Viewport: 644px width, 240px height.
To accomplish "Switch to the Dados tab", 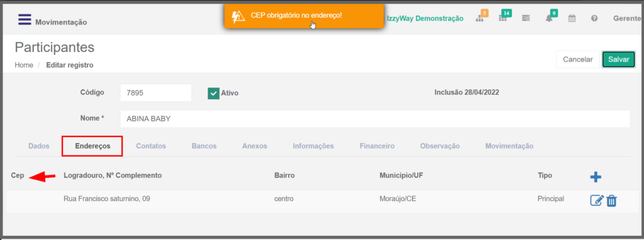I will tap(39, 146).
